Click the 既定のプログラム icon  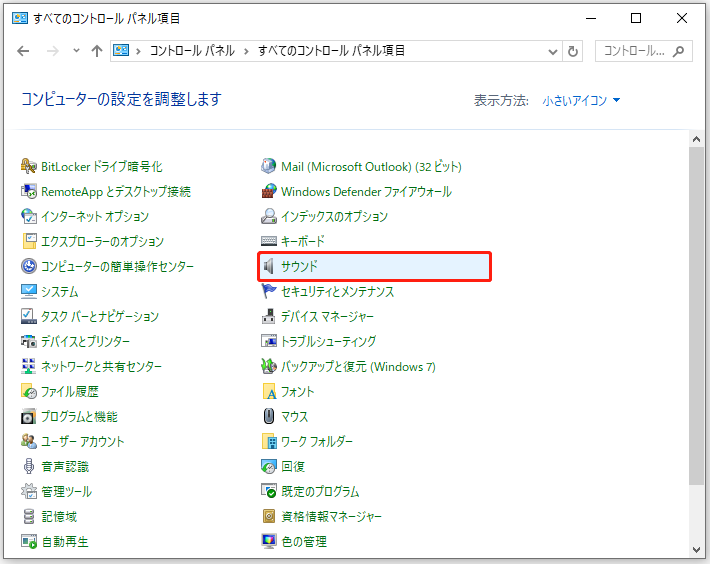coord(269,492)
